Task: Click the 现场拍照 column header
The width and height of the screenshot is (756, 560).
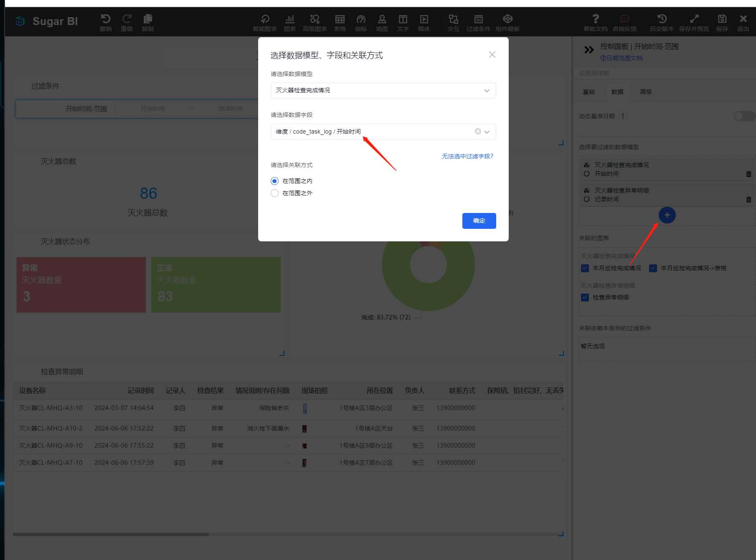Action: point(315,391)
